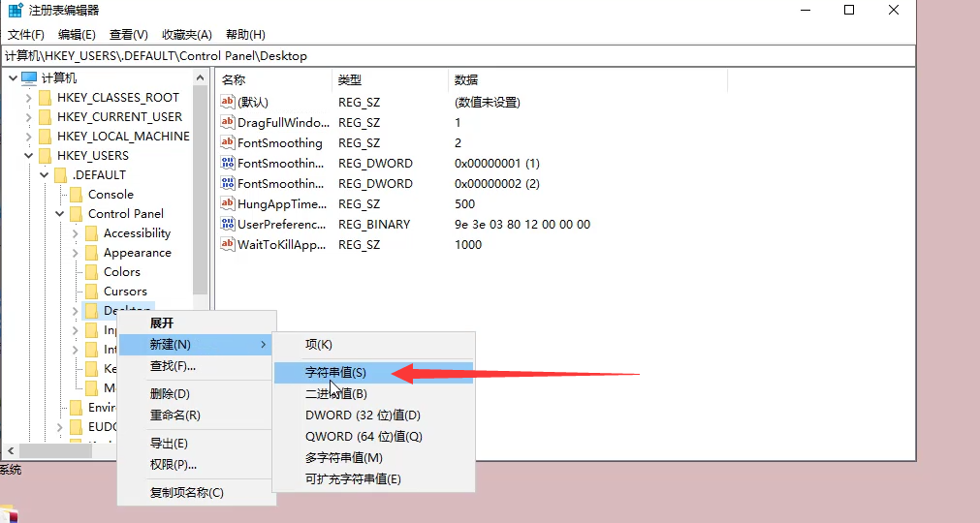Click the data value 500

tap(465, 204)
